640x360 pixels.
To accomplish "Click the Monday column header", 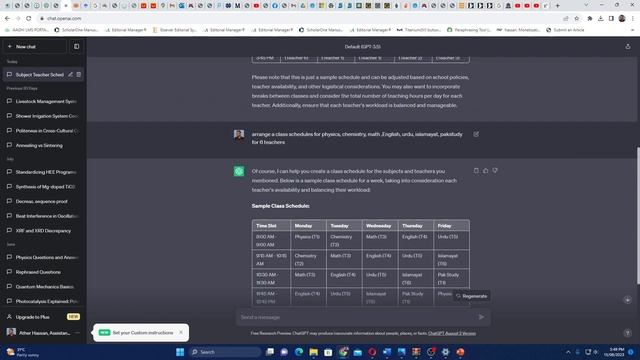I will [308, 226].
